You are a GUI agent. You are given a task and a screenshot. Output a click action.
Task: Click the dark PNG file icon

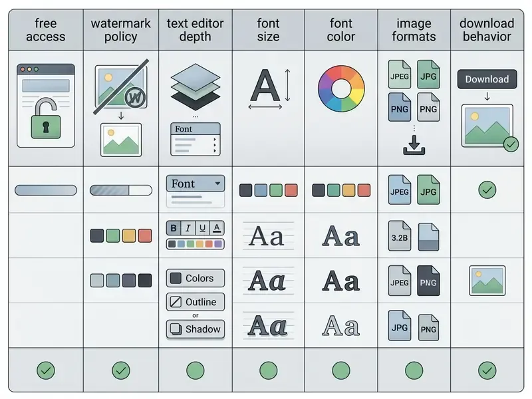tap(428, 281)
